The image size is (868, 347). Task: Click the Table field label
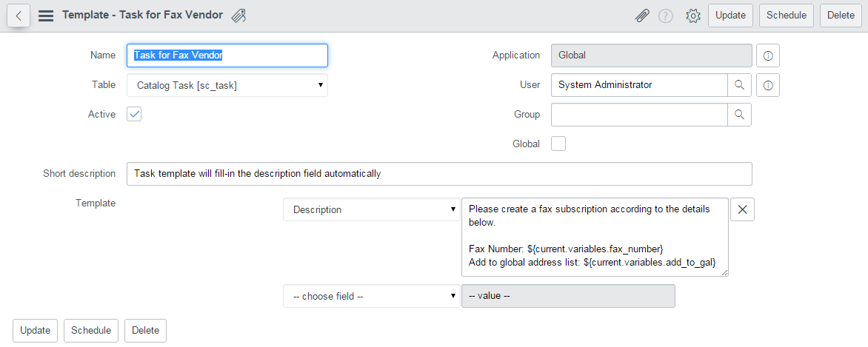pos(104,84)
